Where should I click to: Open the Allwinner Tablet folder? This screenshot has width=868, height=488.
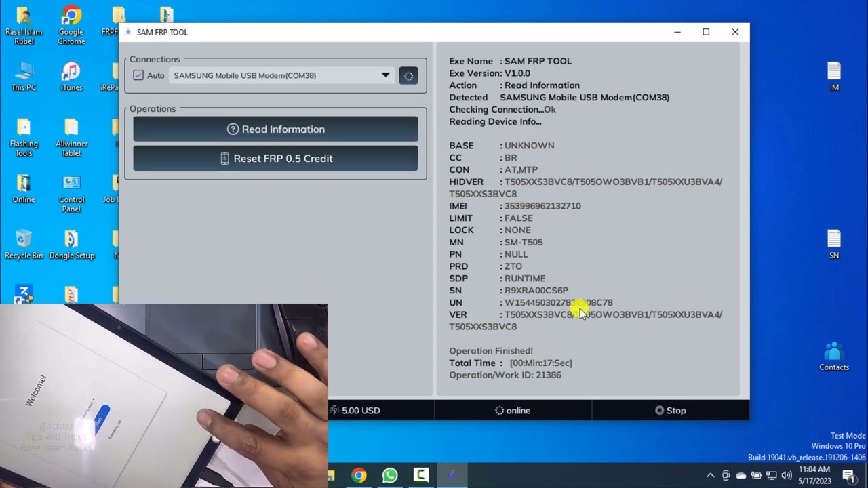click(x=71, y=138)
